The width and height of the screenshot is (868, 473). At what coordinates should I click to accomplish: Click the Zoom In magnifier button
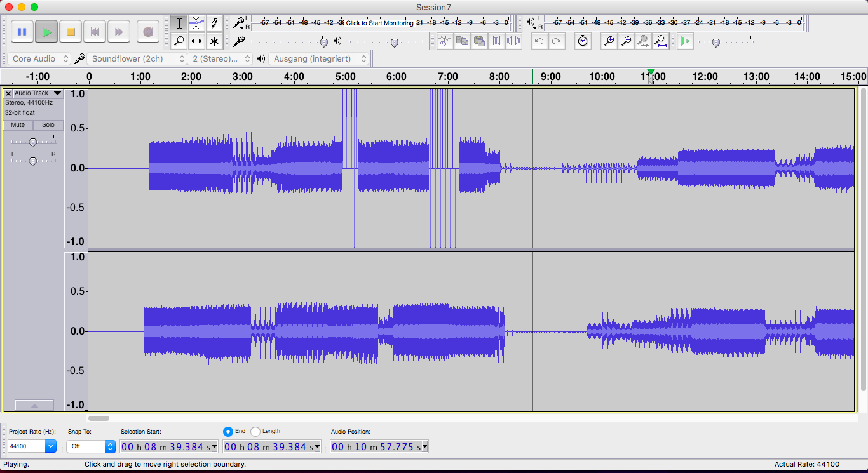[x=609, y=41]
